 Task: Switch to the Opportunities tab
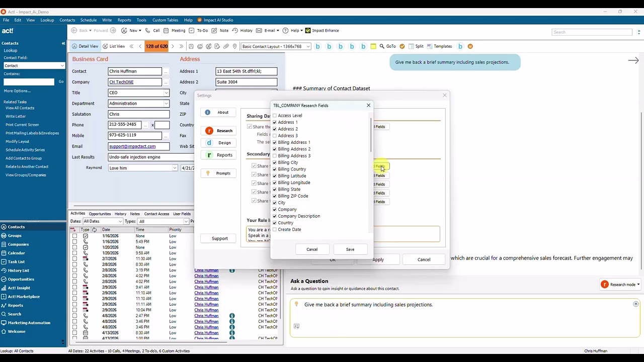coord(100,214)
